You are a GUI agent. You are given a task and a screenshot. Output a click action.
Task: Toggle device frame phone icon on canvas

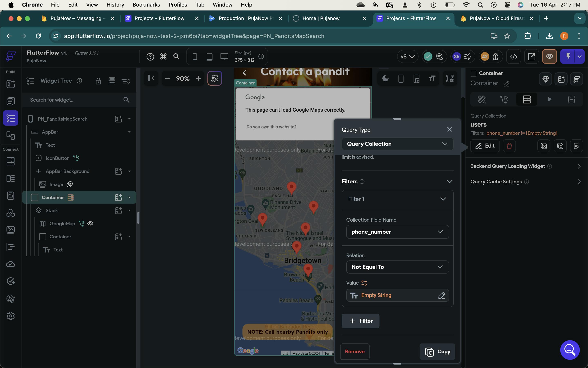coord(401,79)
